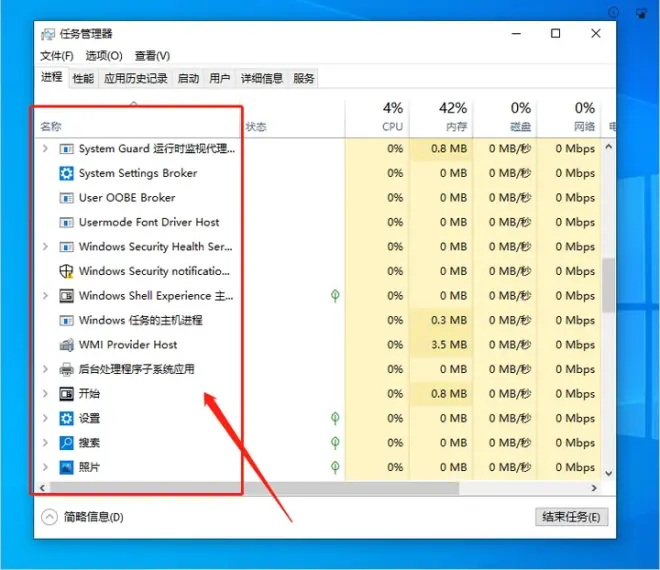Click the 搜索 magnifier icon

[x=66, y=442]
